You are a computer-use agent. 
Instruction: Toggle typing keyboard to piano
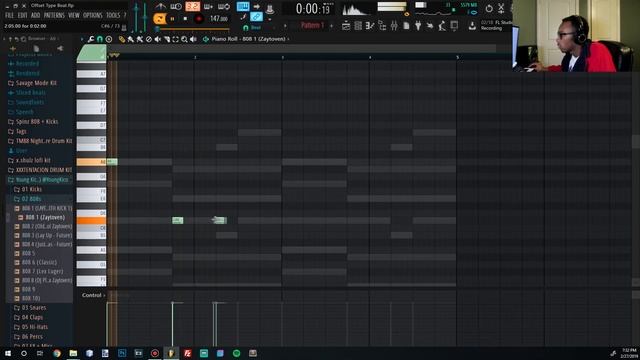click(242, 7)
